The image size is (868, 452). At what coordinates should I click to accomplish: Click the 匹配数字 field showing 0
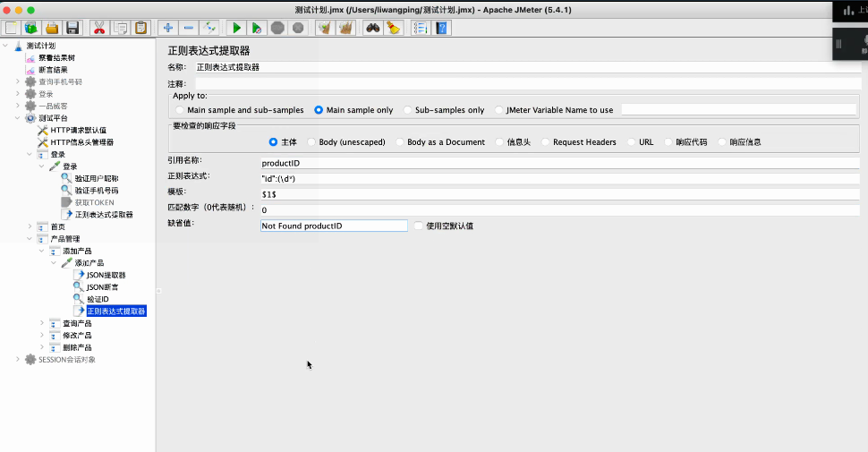559,210
